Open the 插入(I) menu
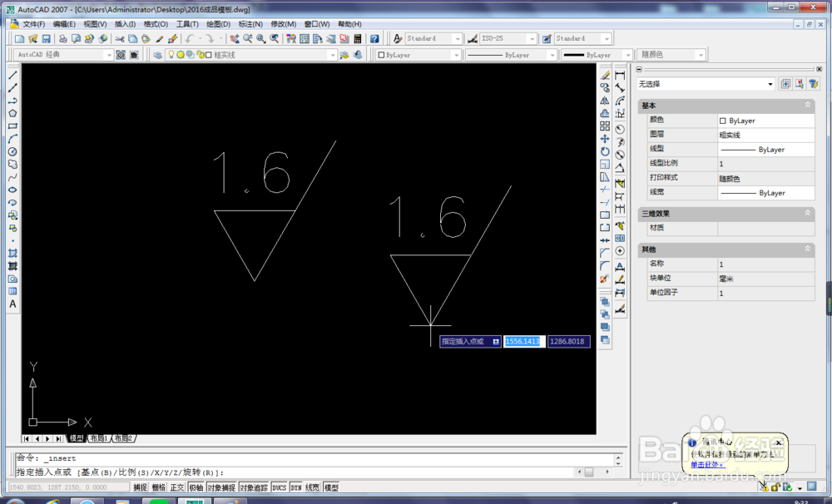The height and width of the screenshot is (504, 832). point(125,24)
